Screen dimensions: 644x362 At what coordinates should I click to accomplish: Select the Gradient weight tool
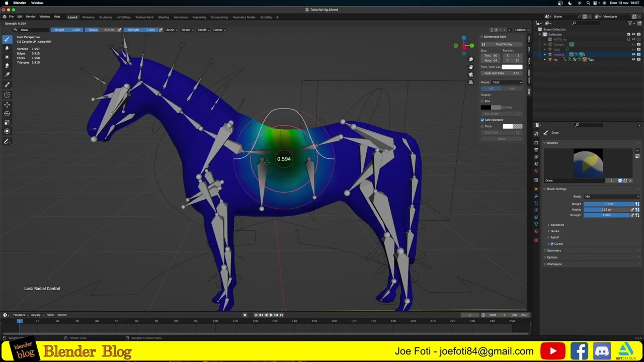(x=7, y=75)
